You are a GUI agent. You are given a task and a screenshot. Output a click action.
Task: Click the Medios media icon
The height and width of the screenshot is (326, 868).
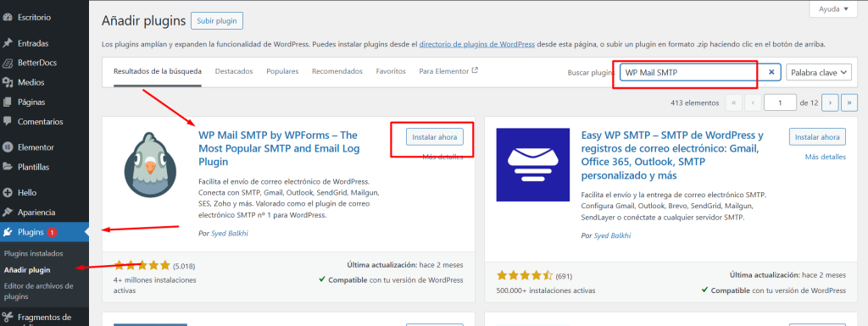[8, 82]
